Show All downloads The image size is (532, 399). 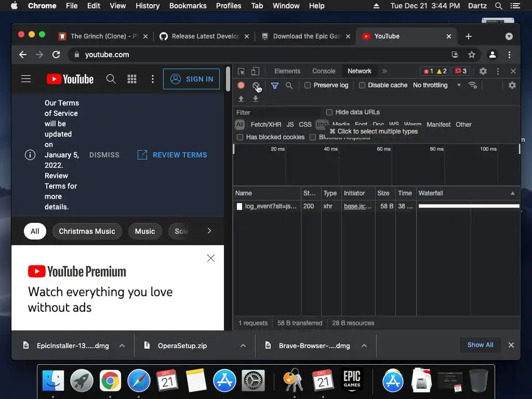[480, 345]
